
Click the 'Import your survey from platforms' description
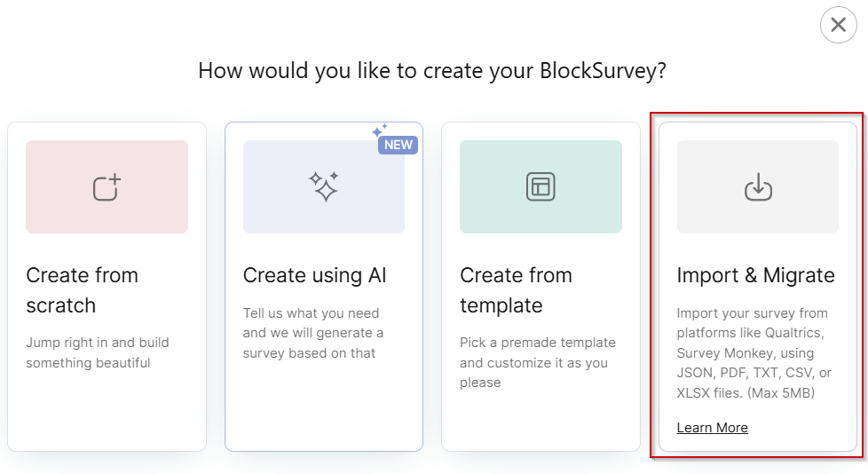pos(754,353)
